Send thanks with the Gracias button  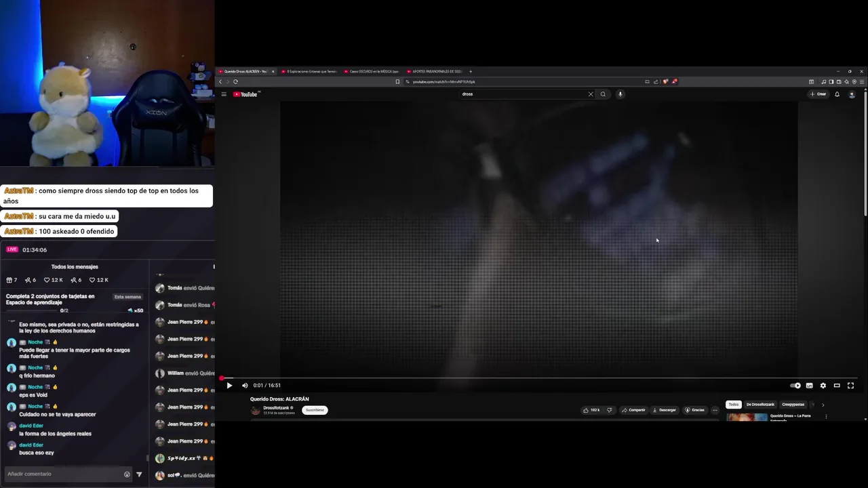click(694, 410)
